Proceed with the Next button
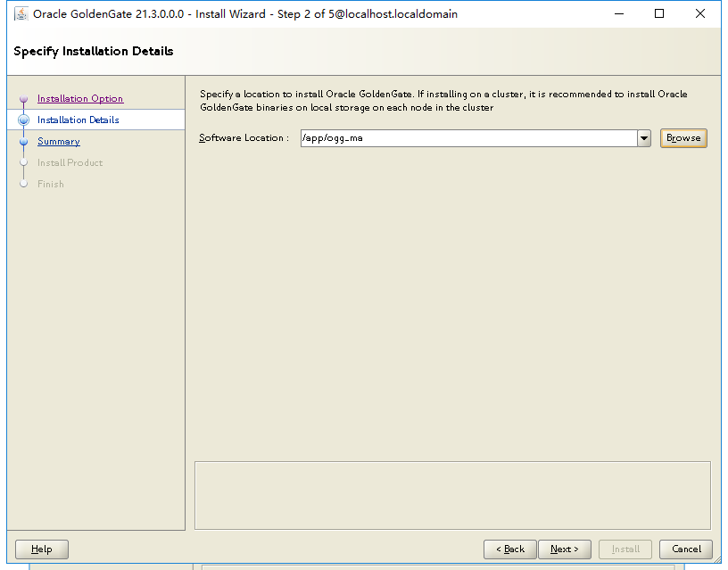The width and height of the screenshot is (728, 570). 565,549
